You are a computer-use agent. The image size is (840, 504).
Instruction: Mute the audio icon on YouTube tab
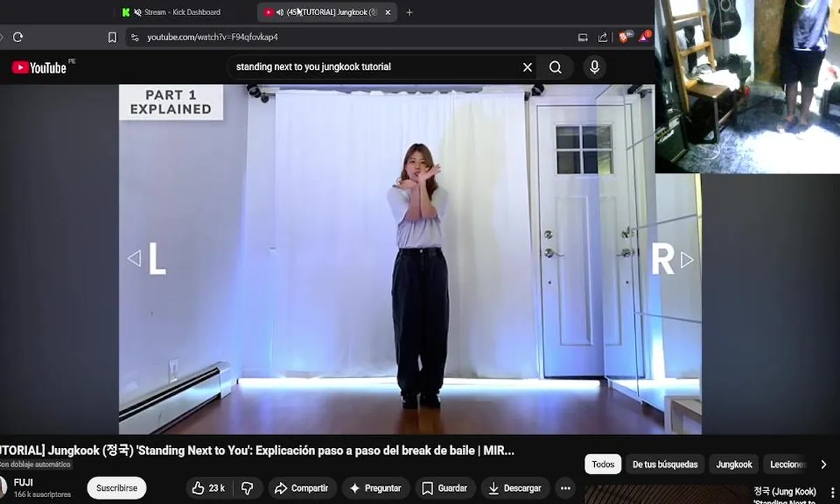point(280,12)
